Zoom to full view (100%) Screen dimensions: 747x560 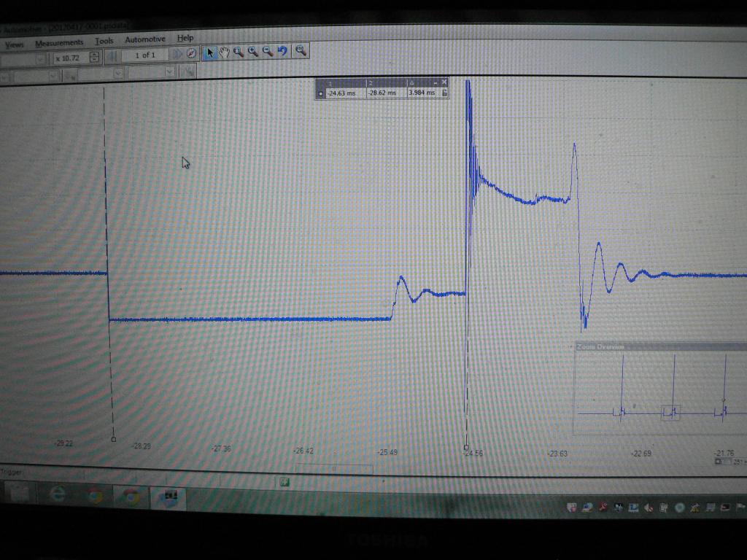[301, 50]
